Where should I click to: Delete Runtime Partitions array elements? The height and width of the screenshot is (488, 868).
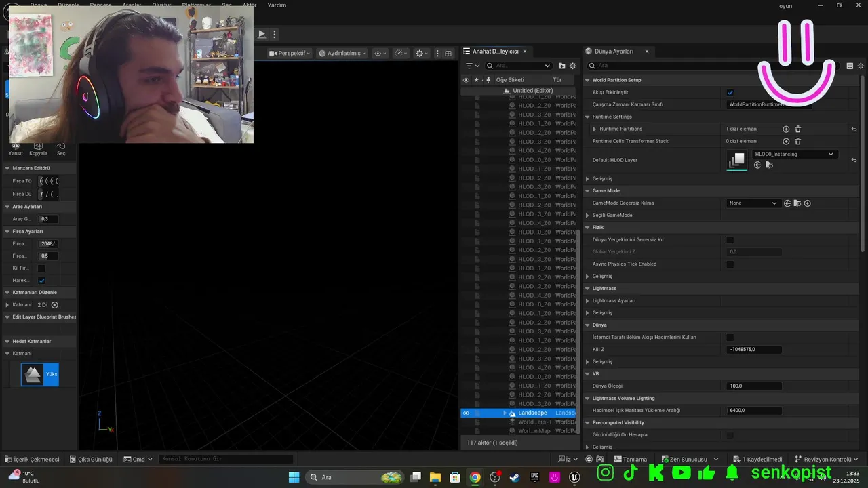click(x=798, y=129)
